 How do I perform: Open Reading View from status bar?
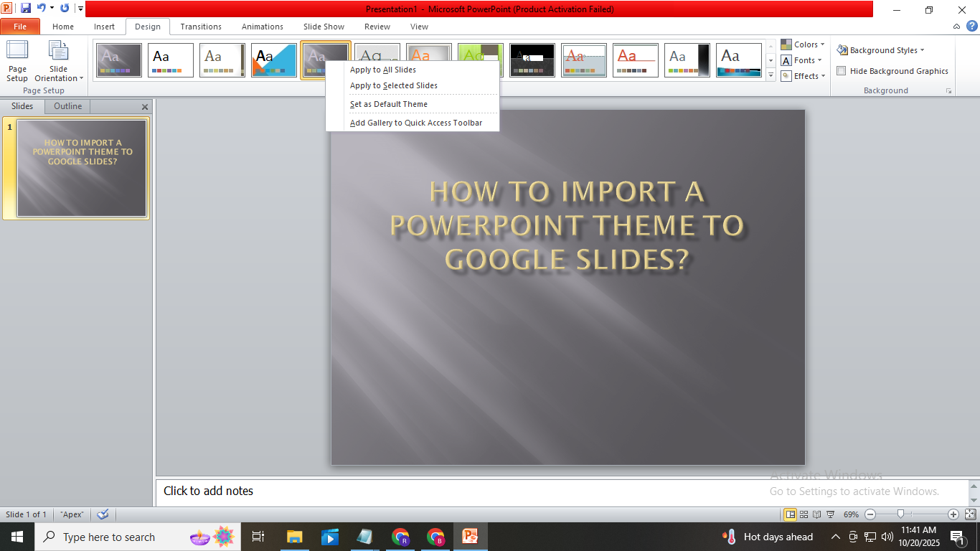click(x=816, y=514)
